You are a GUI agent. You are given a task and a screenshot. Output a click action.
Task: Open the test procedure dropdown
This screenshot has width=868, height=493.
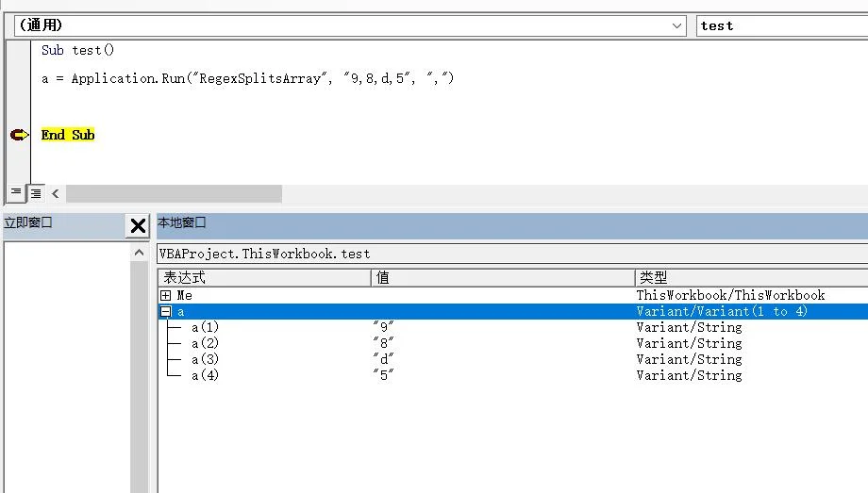[x=781, y=25]
